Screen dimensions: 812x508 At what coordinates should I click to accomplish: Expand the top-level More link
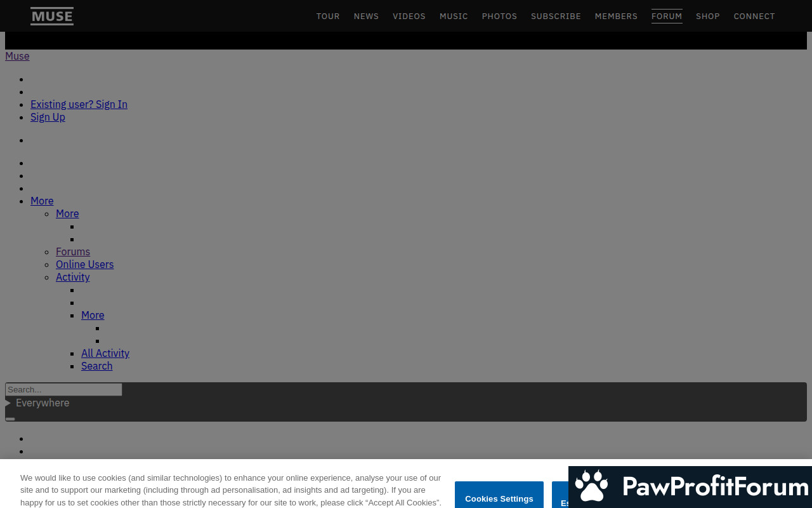(42, 201)
